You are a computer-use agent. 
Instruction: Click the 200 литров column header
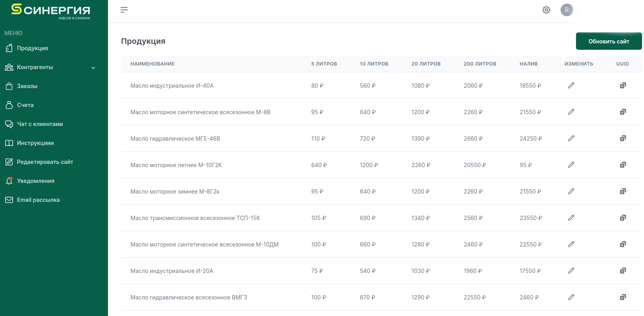(480, 64)
